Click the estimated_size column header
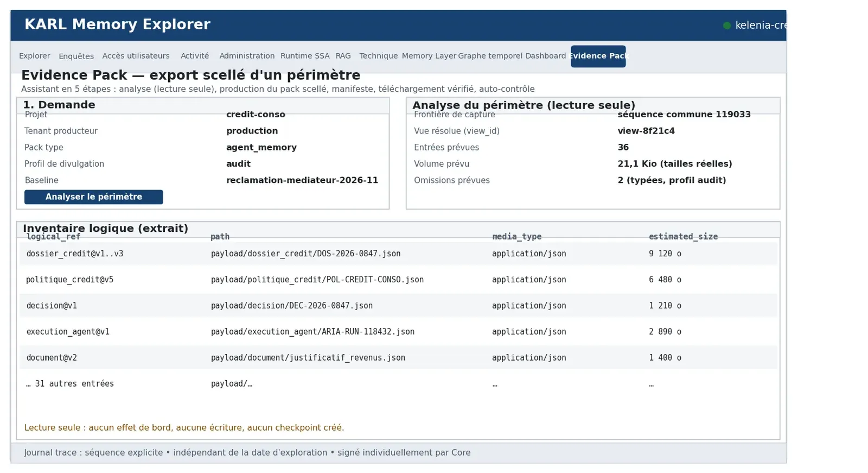Viewport: 868px width, 473px height. click(683, 237)
